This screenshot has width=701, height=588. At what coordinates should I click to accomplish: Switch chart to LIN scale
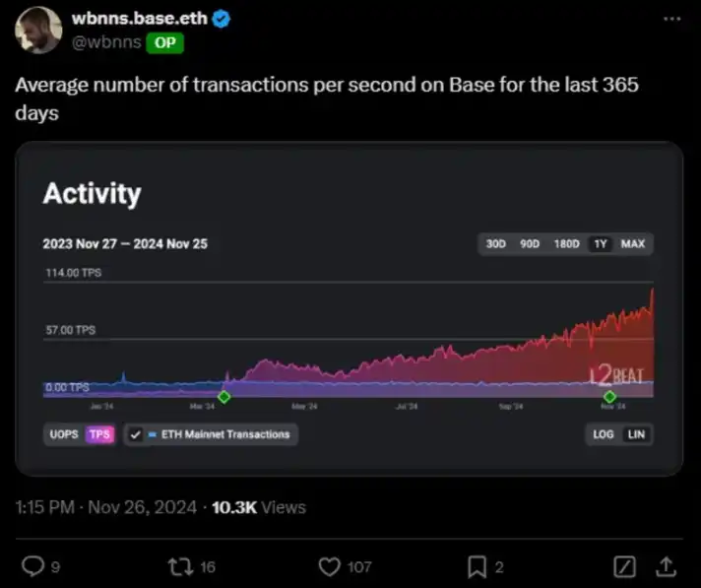pos(636,434)
